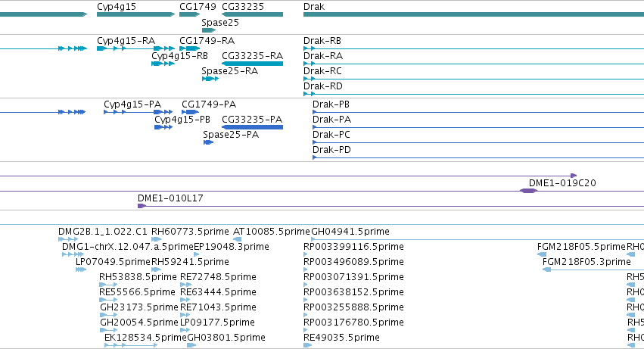Viewport: 644px width, 349px height.
Task: Click the GH20054.5prime EST label
Action: (x=139, y=323)
